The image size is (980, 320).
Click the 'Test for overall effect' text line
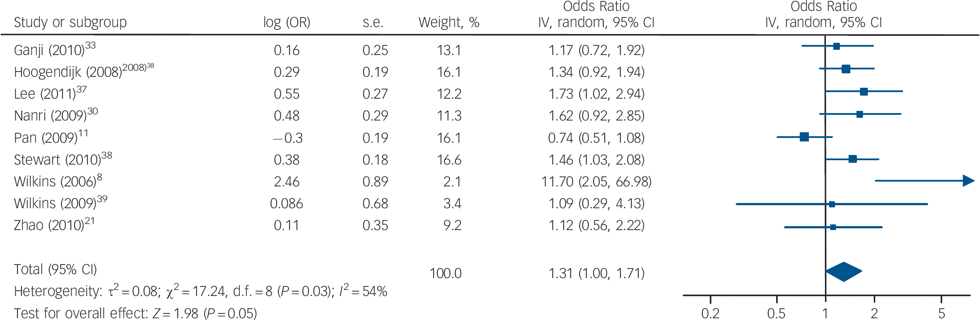tap(135, 313)
